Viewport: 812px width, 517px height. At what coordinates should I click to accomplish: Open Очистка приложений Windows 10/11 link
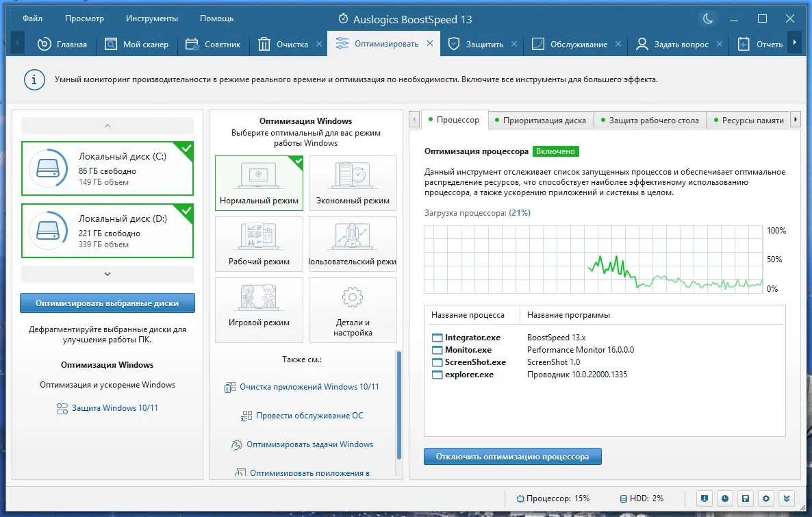pos(302,387)
